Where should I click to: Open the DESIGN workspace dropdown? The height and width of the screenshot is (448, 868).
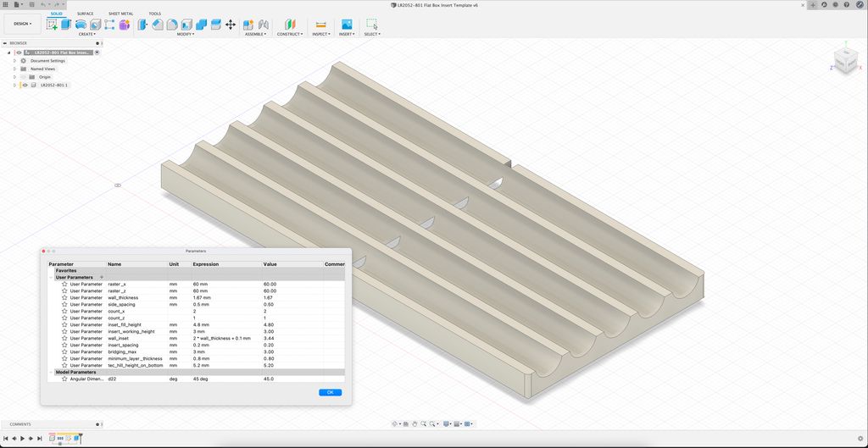pyautogui.click(x=23, y=24)
